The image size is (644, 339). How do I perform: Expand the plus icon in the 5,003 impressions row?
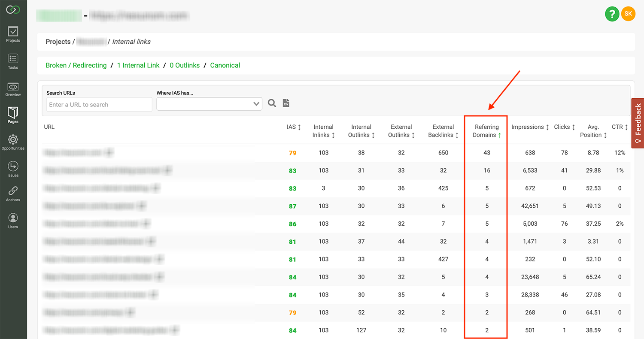(x=146, y=224)
